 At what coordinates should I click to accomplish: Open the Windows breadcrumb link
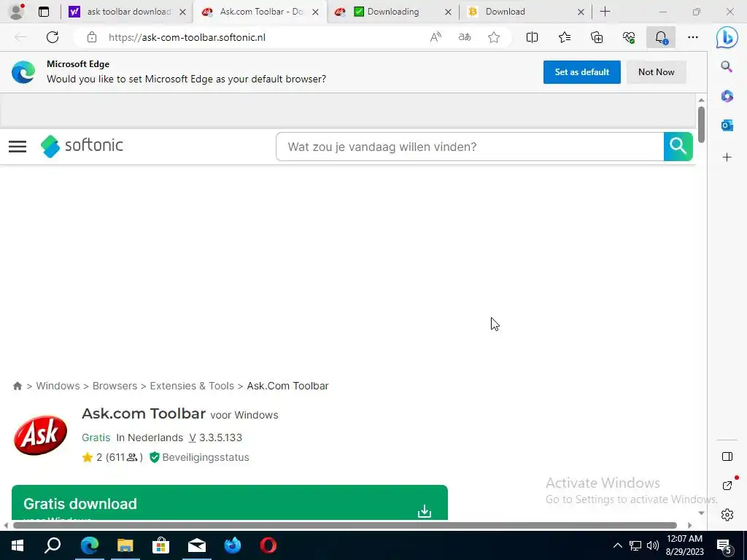pos(58,386)
